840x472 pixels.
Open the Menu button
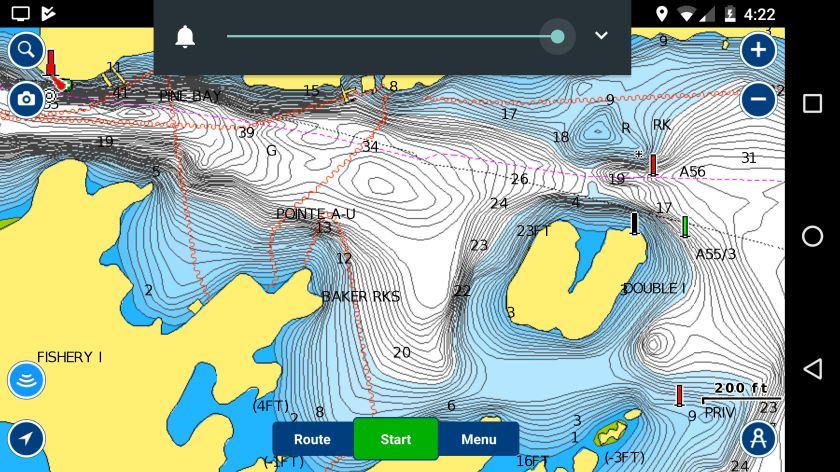[478, 439]
